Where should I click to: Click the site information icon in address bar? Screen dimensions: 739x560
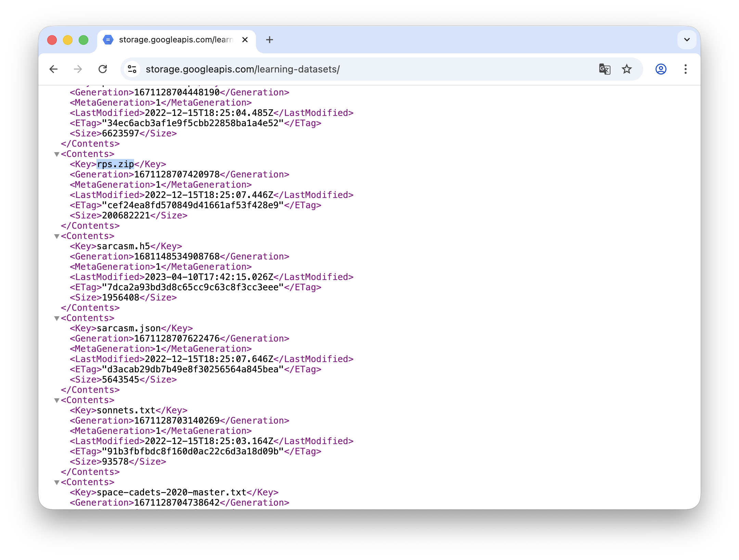(132, 69)
